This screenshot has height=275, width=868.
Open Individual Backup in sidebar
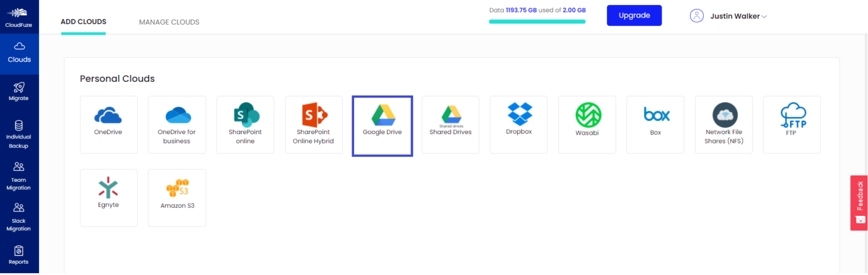(19, 135)
